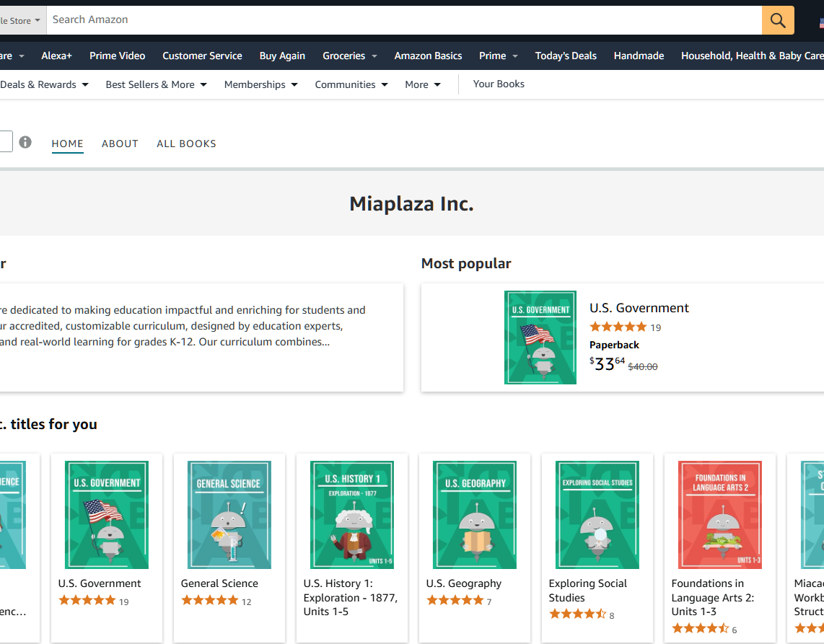Expand Deals & Rewards menu
Image resolution: width=824 pixels, height=644 pixels.
[x=44, y=84]
